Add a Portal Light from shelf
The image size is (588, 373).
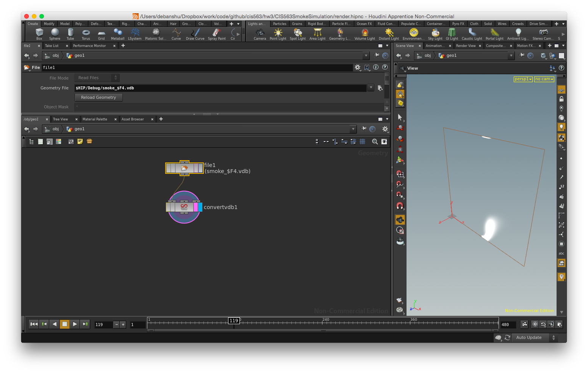(x=495, y=34)
